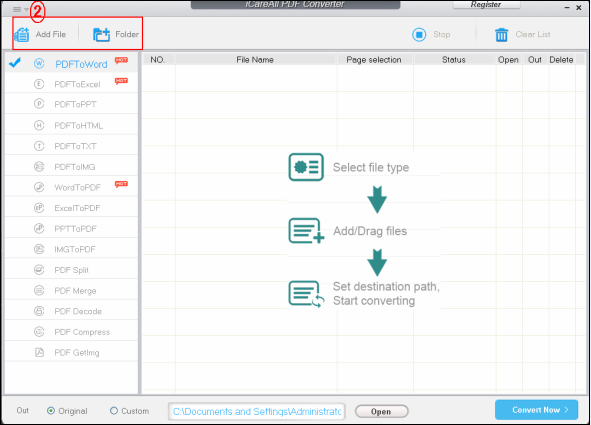Viewport: 591px width, 425px height.
Task: Click the Convert Now button
Action: pyautogui.click(x=536, y=410)
